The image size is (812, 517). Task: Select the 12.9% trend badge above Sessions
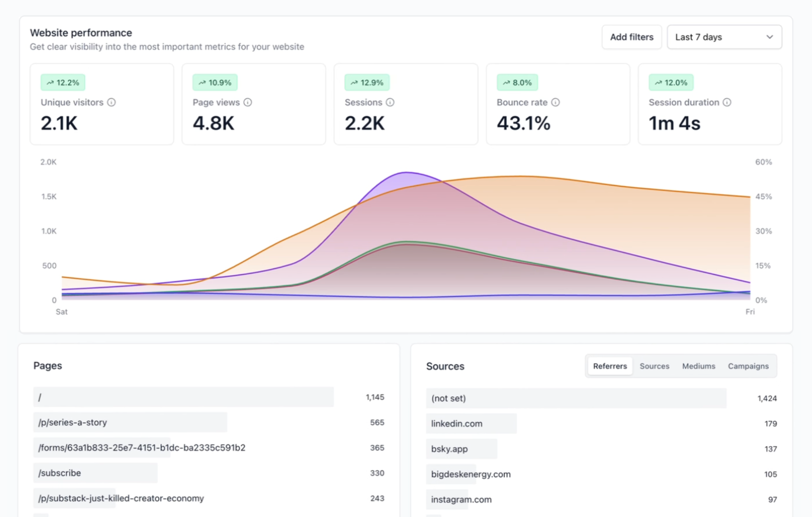coord(366,82)
